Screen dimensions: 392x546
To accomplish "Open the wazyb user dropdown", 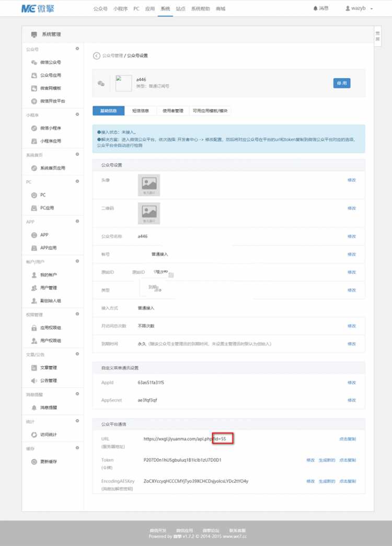I will [359, 8].
